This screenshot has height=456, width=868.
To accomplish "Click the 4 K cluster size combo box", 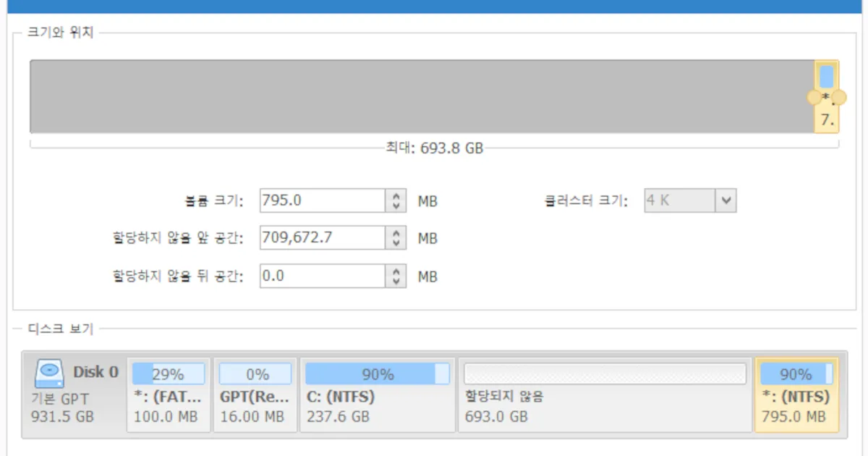I will [679, 201].
